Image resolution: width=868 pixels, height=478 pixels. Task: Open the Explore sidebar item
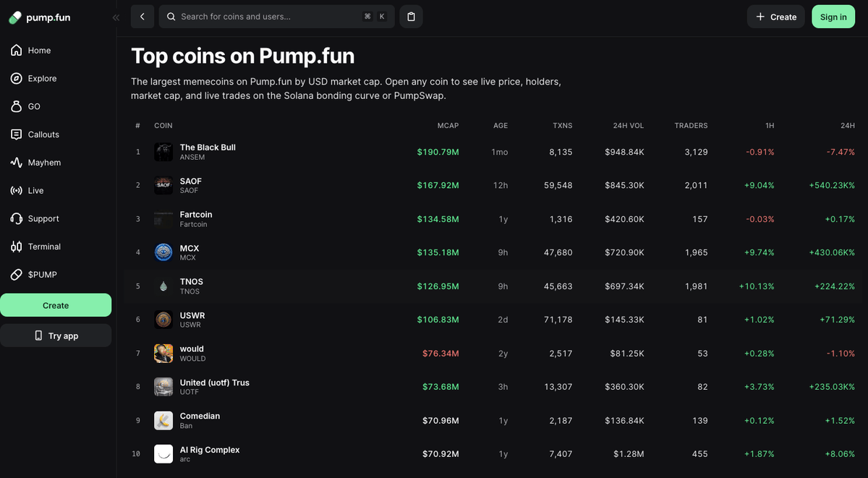coord(56,78)
